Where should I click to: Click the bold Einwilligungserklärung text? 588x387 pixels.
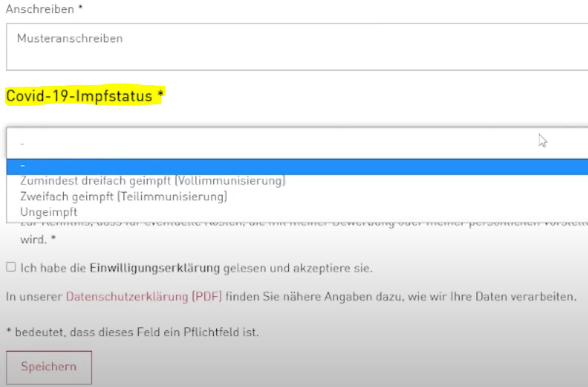(154, 268)
